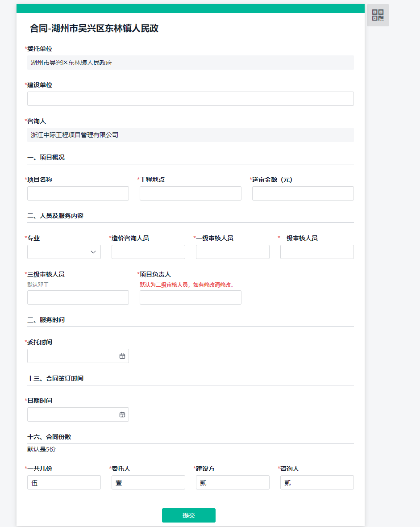Click the 三级审核人员 text field

[78, 297]
